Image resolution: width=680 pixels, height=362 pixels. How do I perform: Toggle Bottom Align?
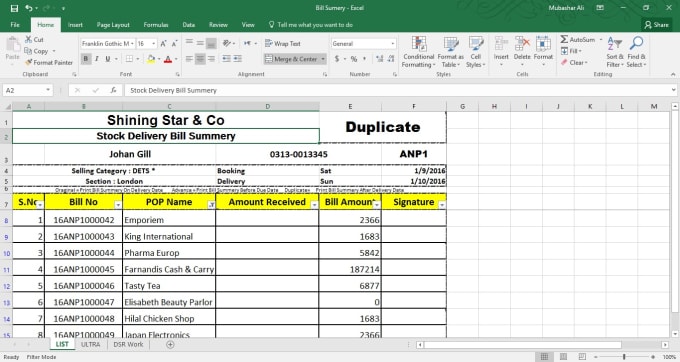pos(211,43)
